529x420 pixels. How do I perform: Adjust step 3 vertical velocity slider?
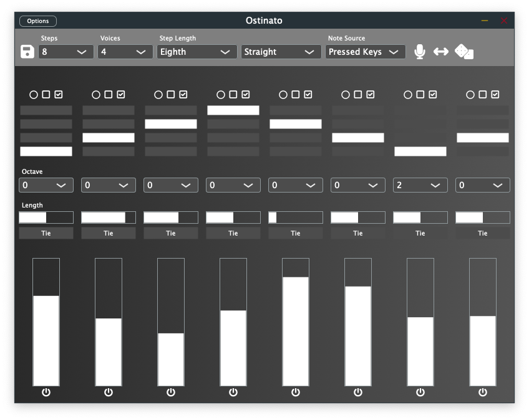point(171,322)
